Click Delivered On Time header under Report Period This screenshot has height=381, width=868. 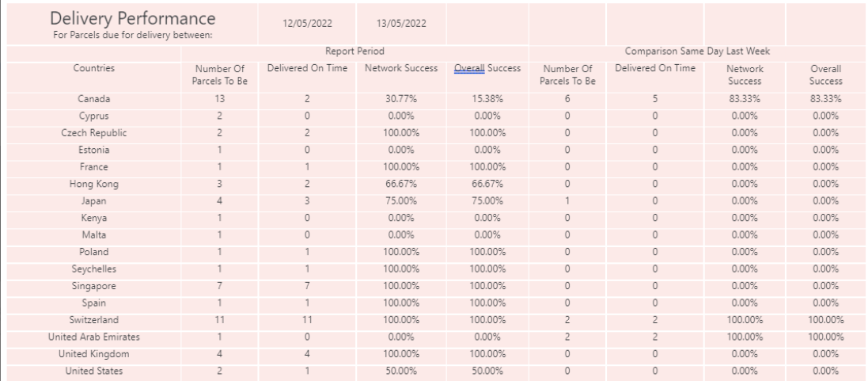307,68
